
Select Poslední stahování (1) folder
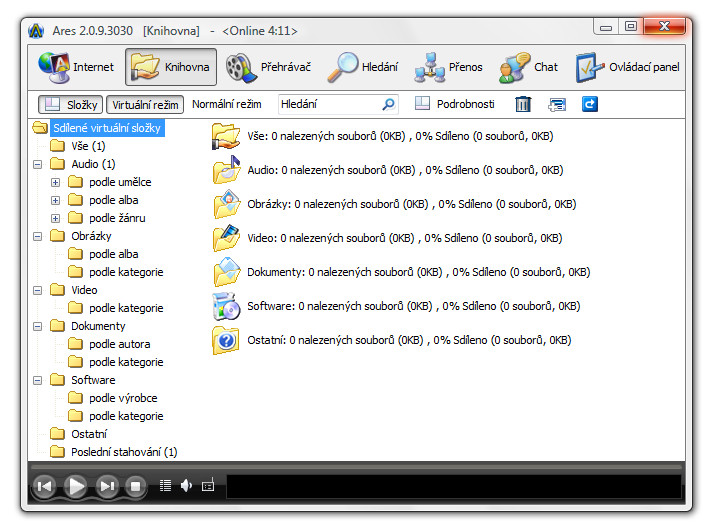point(124,452)
